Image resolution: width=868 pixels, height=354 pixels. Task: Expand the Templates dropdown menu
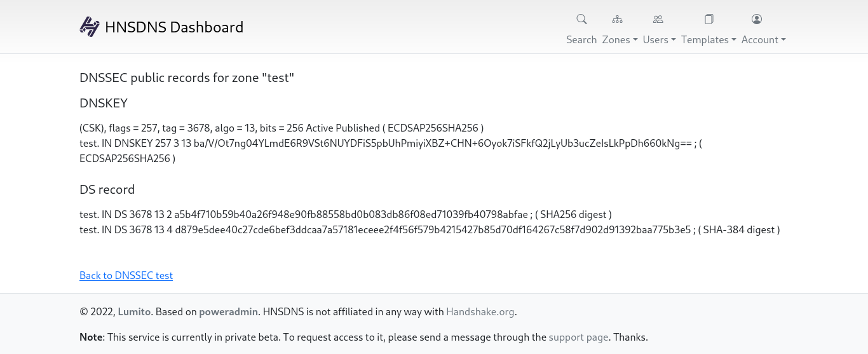709,39
